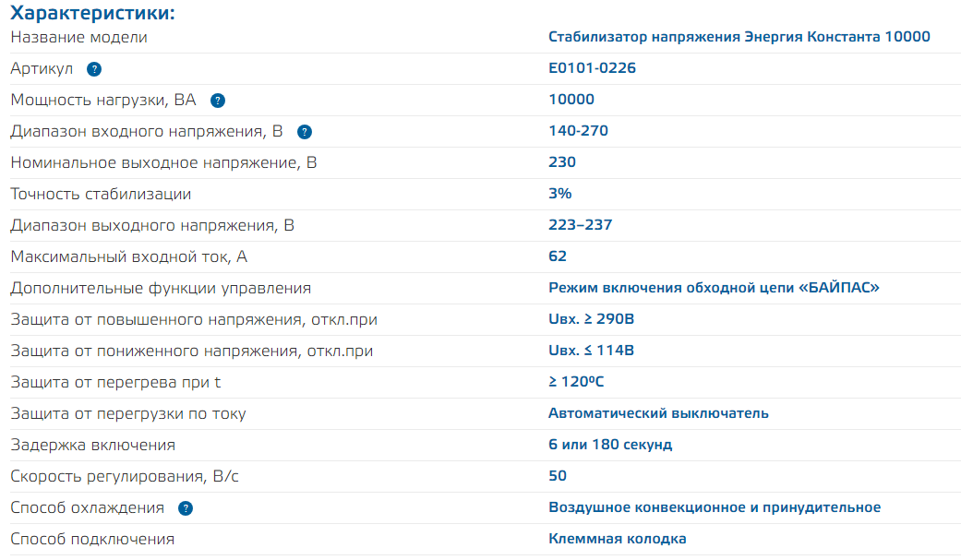The image size is (961, 560).
Task: Click the help icon next to Артикул
Action: click(94, 69)
